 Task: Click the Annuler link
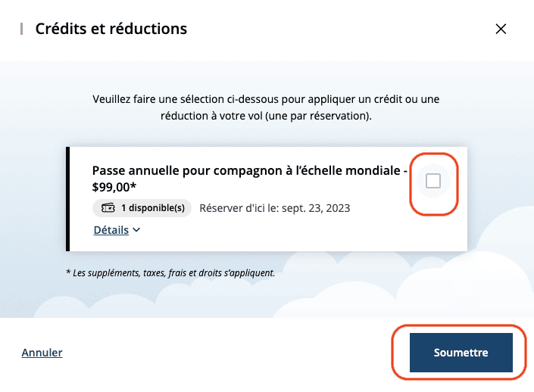click(42, 353)
